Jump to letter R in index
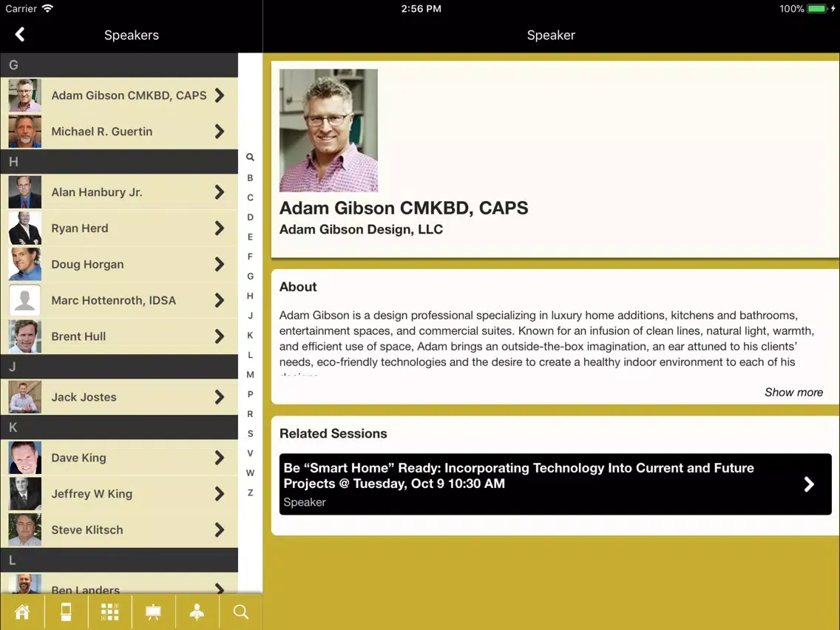 point(250,414)
